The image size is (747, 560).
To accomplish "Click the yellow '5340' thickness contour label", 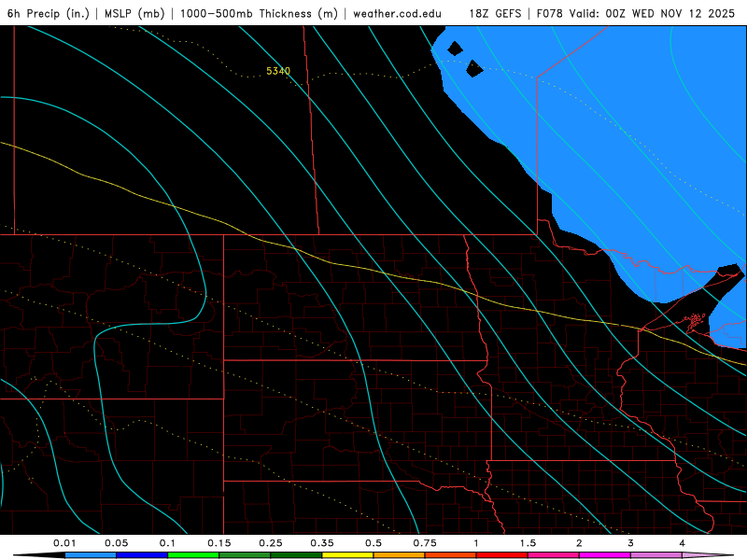I will tap(278, 71).
